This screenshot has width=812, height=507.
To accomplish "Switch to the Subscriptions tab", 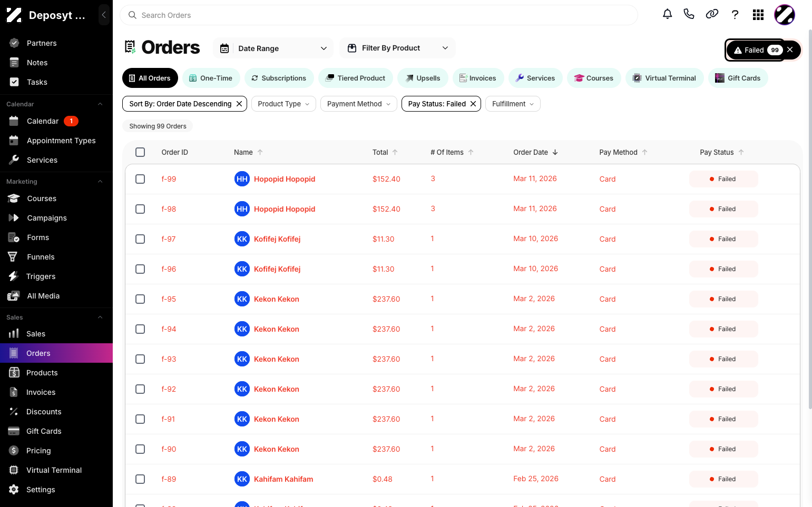I will 279,78.
